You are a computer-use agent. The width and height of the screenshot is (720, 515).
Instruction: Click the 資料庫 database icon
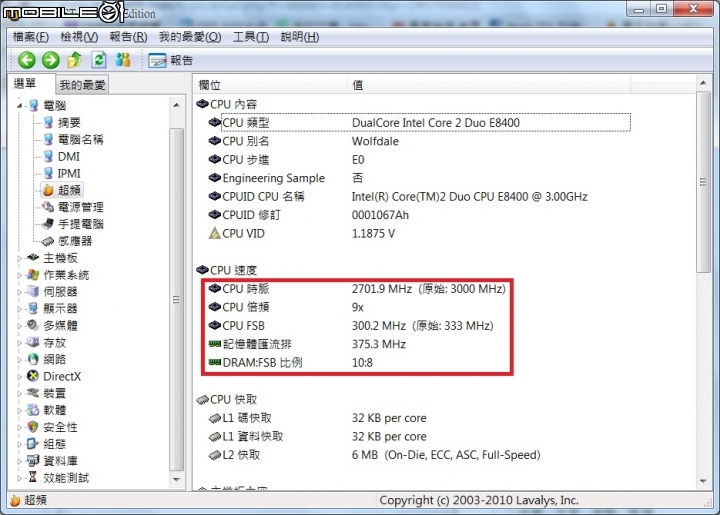(x=33, y=460)
